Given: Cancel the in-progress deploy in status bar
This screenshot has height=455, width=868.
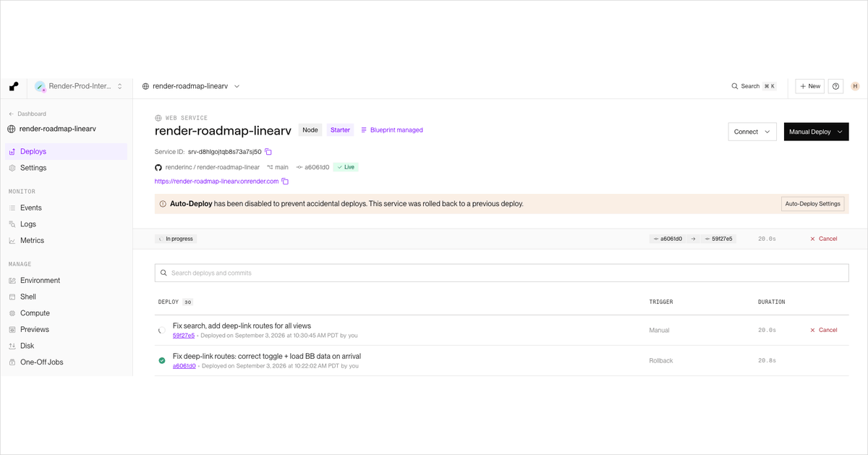Looking at the screenshot, I should [x=823, y=239].
